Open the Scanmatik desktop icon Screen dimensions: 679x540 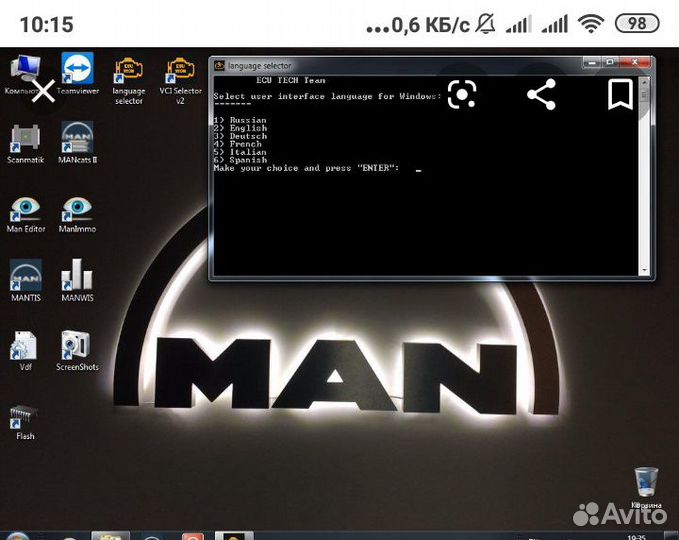click(x=26, y=144)
